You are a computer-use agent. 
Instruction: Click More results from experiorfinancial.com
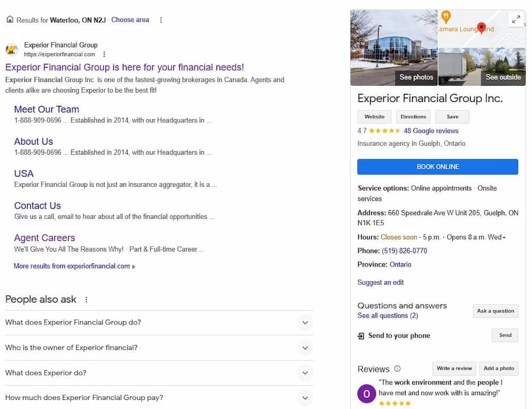[74, 266]
